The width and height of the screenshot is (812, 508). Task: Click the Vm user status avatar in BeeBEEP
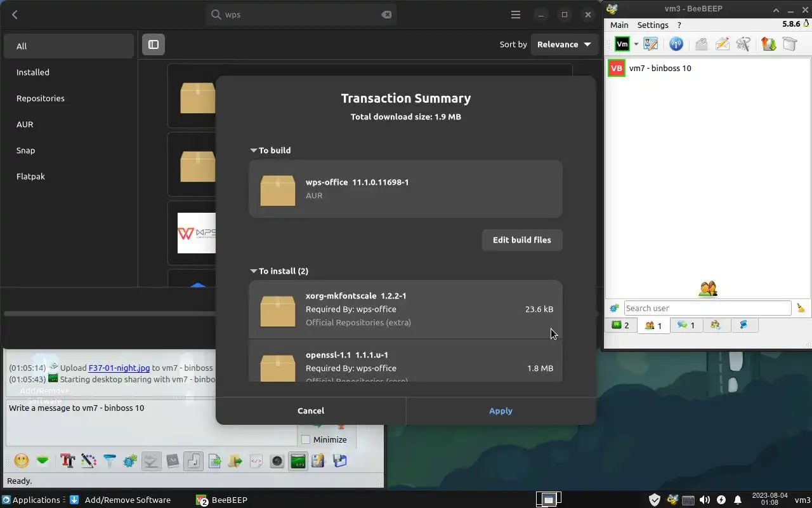click(x=622, y=44)
